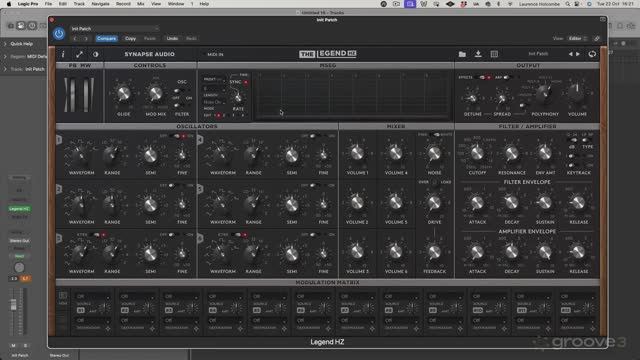Screen dimensions: 640x360
Task: Expand the Track Init Patch section
Action: point(5,69)
